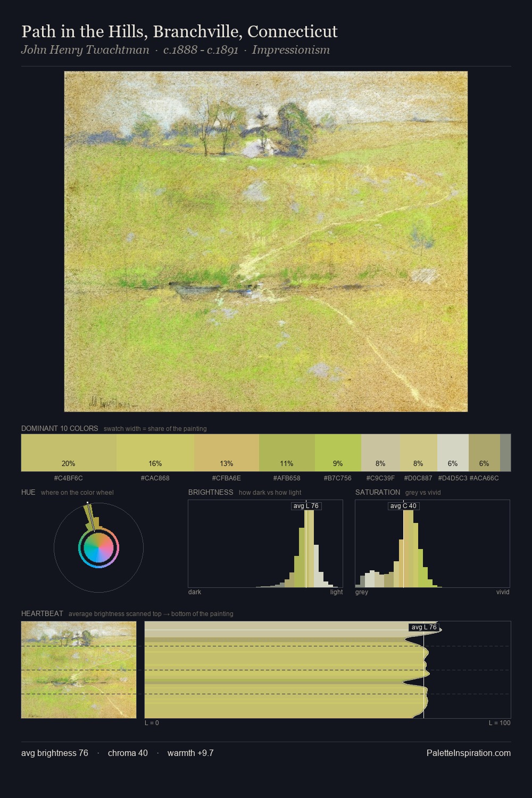The width and height of the screenshot is (532, 798).
Task: Click the #D0C887 8% swatch
Action: (418, 453)
